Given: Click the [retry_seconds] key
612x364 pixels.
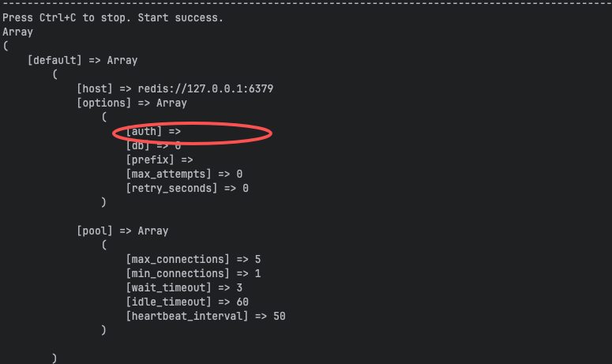Looking at the screenshot, I should [x=172, y=188].
